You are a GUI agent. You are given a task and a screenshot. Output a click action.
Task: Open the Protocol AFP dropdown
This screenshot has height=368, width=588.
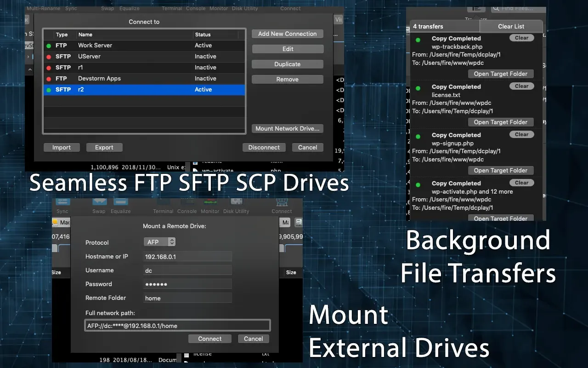pos(159,241)
